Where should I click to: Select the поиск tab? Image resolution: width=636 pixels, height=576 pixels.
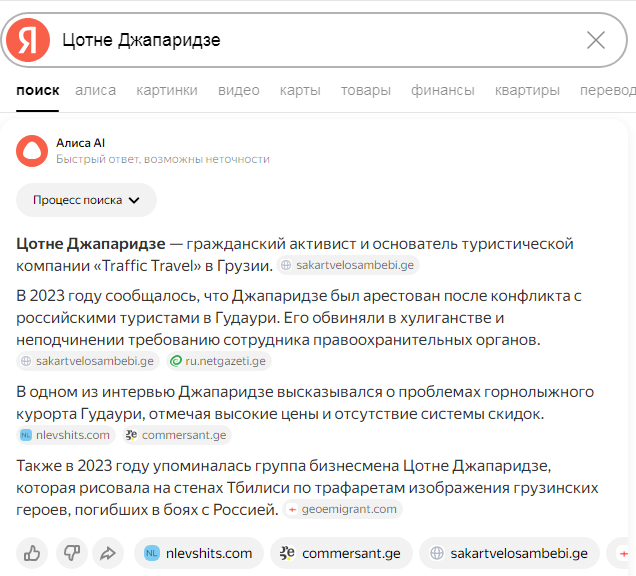[x=38, y=90]
